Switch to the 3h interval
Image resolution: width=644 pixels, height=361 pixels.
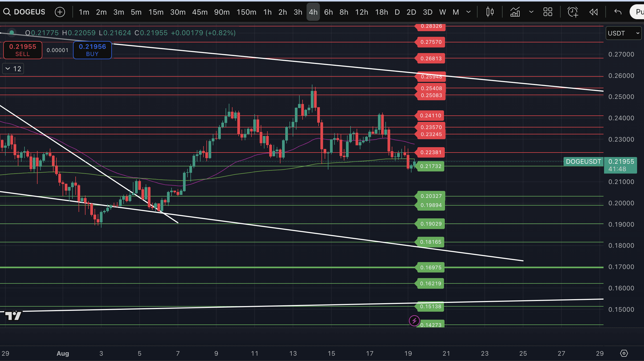(x=298, y=12)
